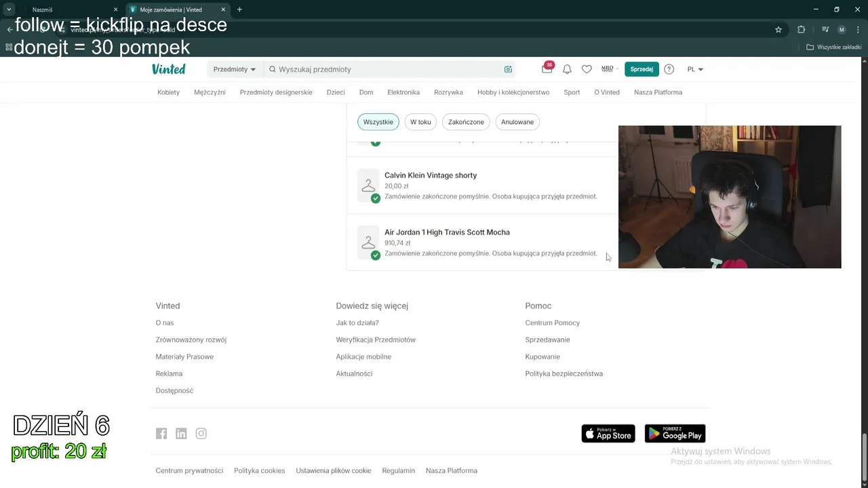Open the O nas footer link
This screenshot has width=868, height=488.
[x=165, y=323]
